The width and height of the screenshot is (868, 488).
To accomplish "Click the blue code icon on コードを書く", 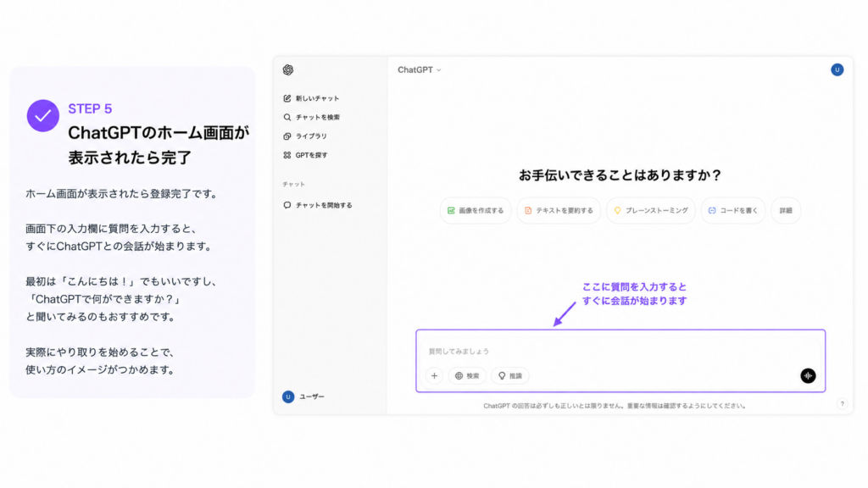I will coord(712,211).
